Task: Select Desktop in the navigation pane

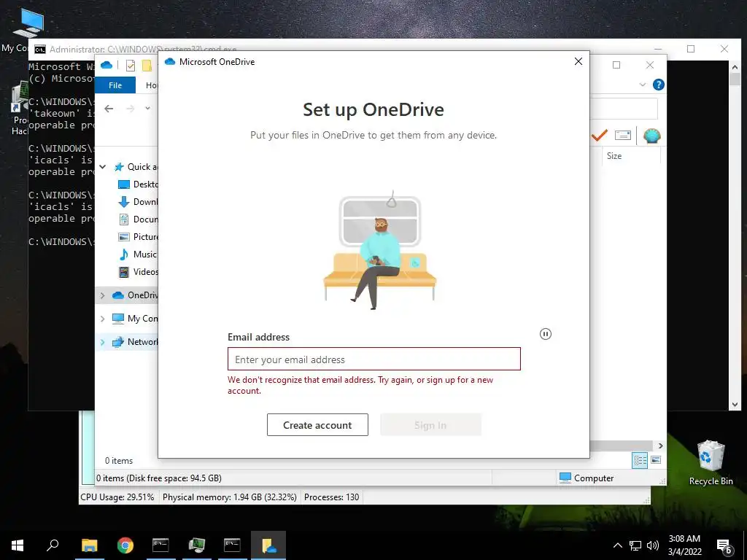Action: tap(138, 184)
